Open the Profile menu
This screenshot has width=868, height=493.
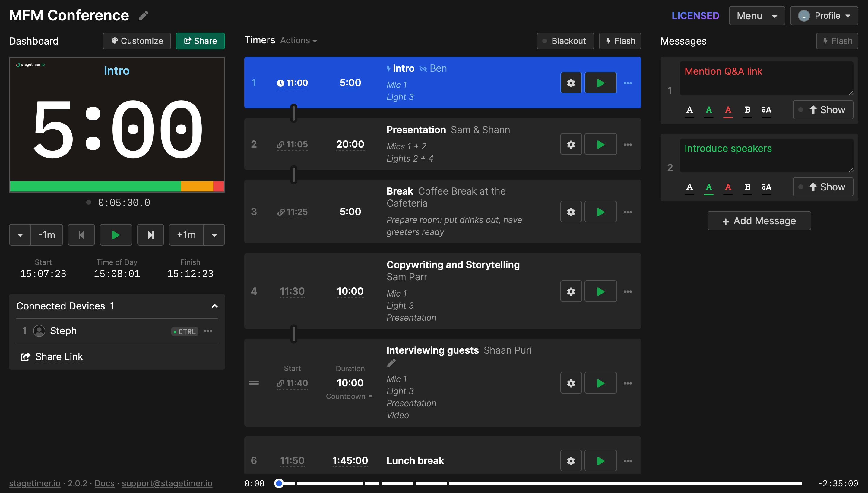point(824,15)
